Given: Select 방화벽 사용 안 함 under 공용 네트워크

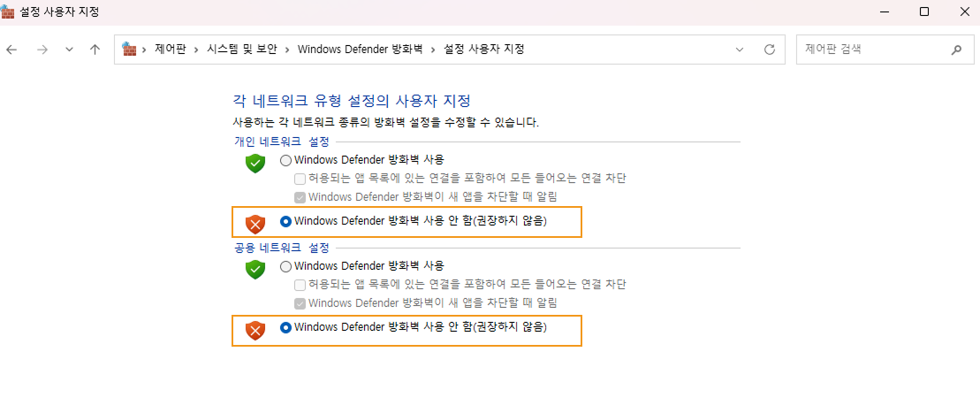Looking at the screenshot, I should click(x=285, y=327).
